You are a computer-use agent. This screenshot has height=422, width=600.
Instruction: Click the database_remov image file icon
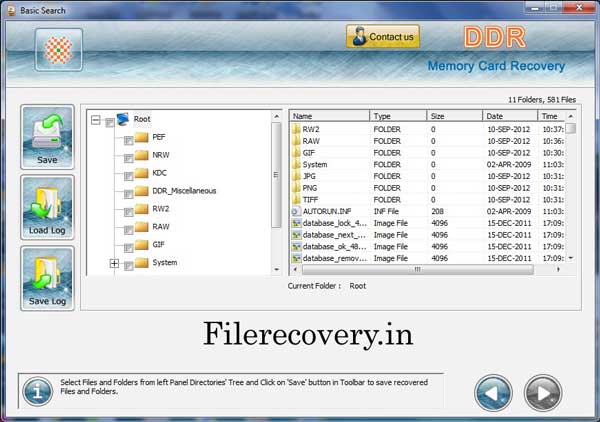pos(296,258)
